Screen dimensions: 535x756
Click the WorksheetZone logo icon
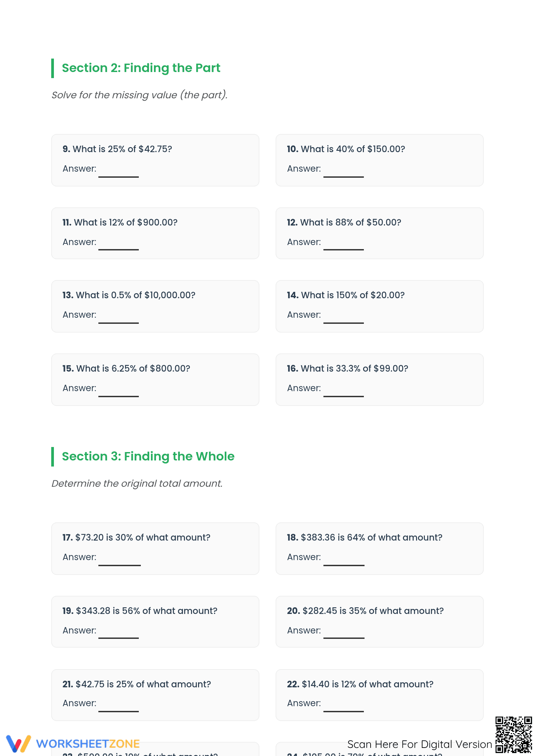point(19,744)
